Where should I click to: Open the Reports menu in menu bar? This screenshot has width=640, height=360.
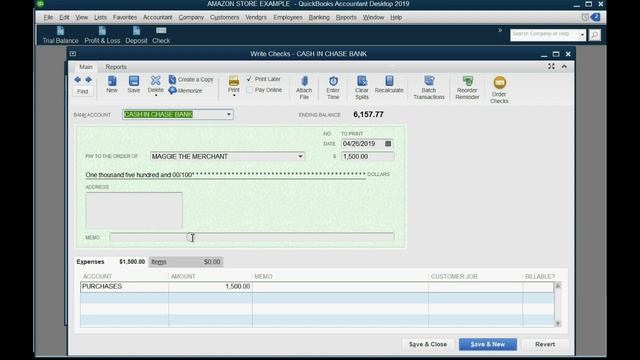(x=346, y=17)
